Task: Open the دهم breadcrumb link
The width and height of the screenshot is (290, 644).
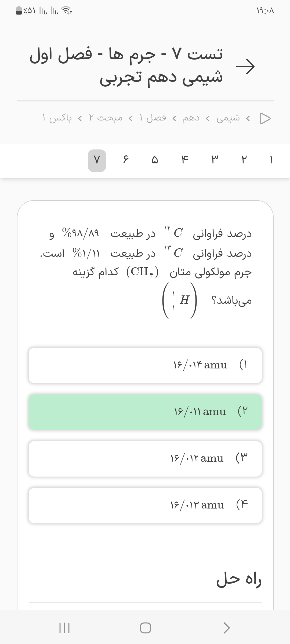Action: [191, 118]
